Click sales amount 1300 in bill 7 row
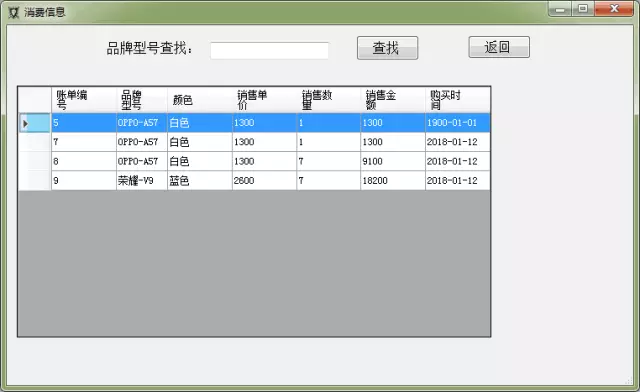This screenshot has height=392, width=640. point(393,142)
